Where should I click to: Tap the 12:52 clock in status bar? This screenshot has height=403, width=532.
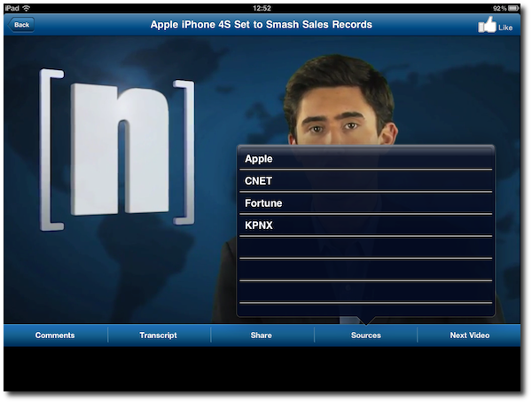click(x=262, y=8)
